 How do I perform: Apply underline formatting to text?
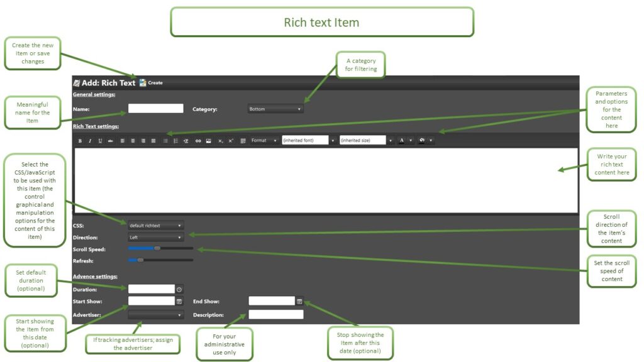pos(100,141)
